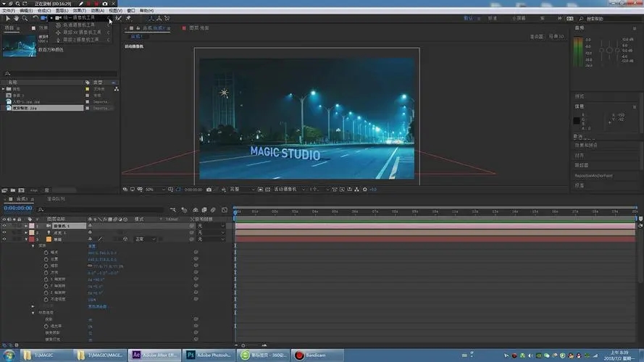The image size is (644, 362).
Task: Switch to the 渲染队列 render queue tab
Action: click(57, 199)
